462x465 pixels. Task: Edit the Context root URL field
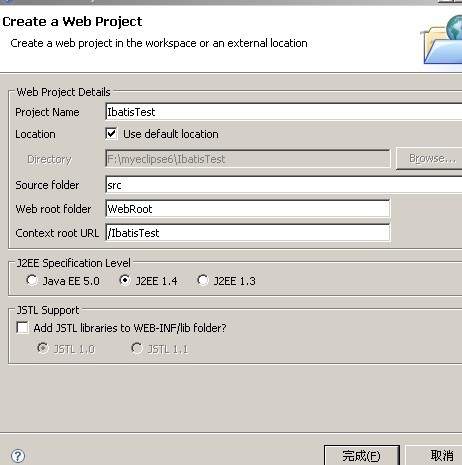(x=248, y=233)
